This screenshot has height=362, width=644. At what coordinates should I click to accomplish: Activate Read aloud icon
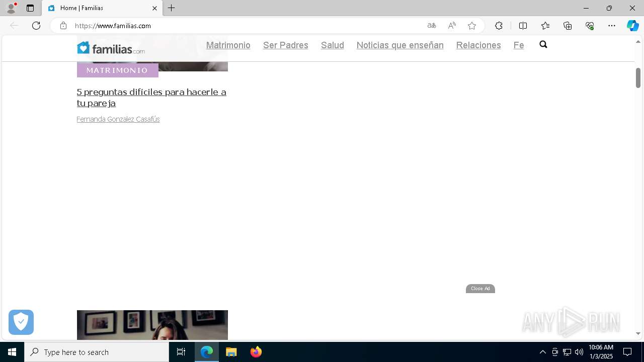[x=452, y=26]
